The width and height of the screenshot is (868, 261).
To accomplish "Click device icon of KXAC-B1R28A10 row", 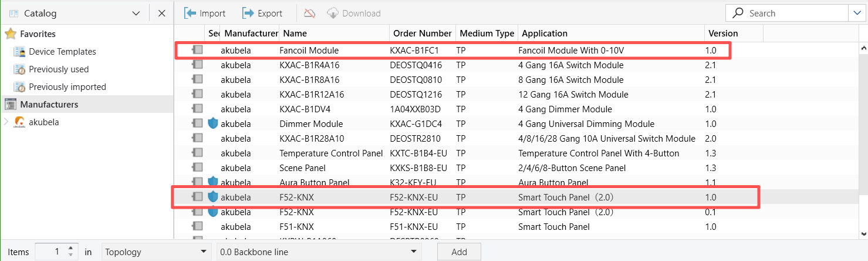I will 197,138.
